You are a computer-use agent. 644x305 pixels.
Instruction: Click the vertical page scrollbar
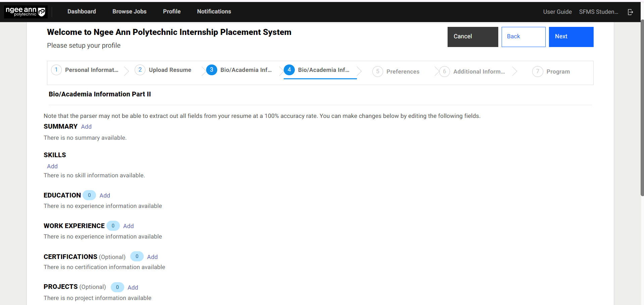[x=642, y=107]
